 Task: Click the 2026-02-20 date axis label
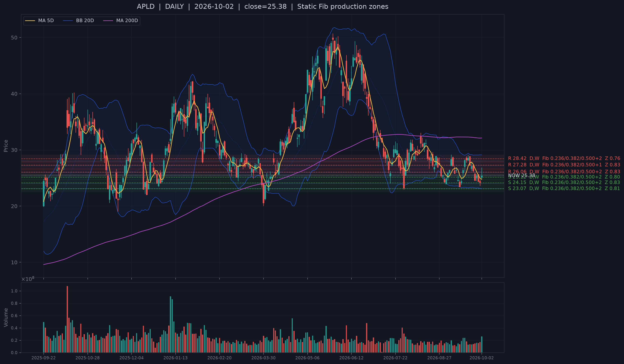pos(219,358)
